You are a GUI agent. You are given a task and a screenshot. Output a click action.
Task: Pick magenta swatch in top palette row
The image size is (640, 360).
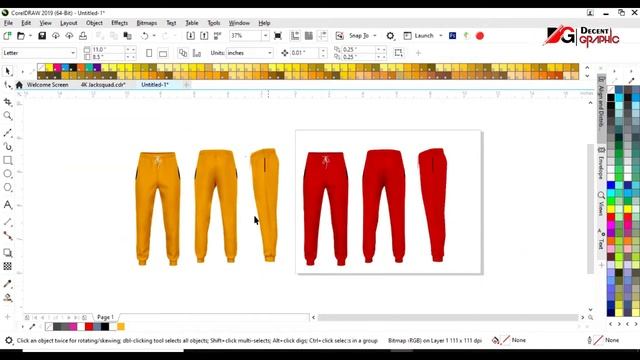[57, 67]
